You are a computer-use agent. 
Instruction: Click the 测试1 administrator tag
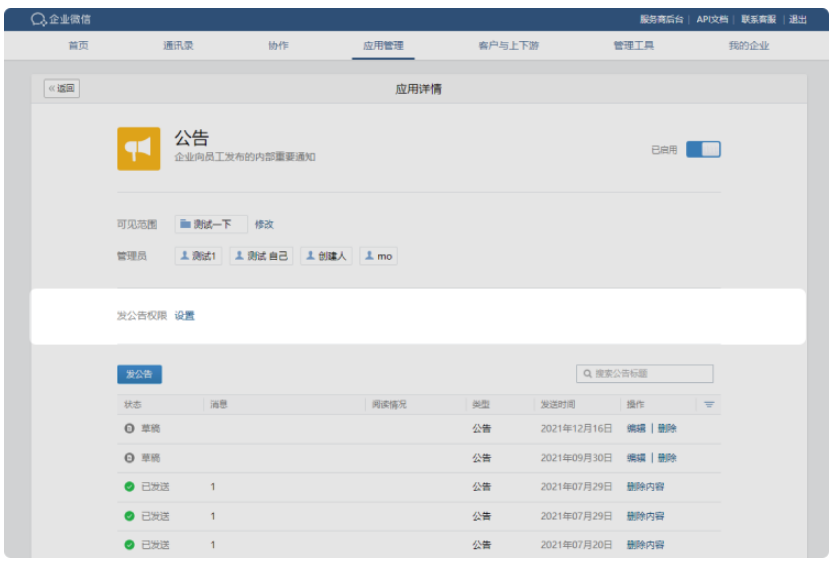tap(198, 256)
